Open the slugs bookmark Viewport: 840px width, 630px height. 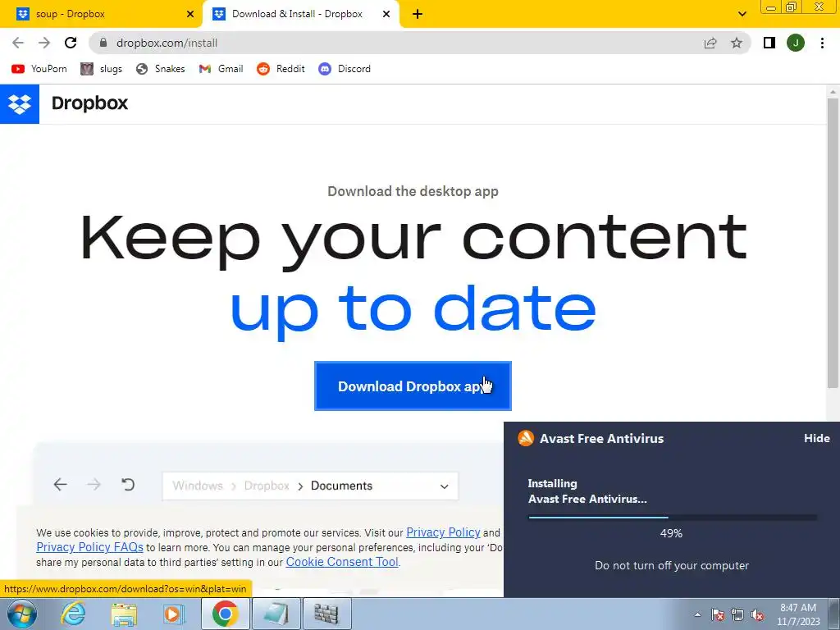(x=101, y=69)
